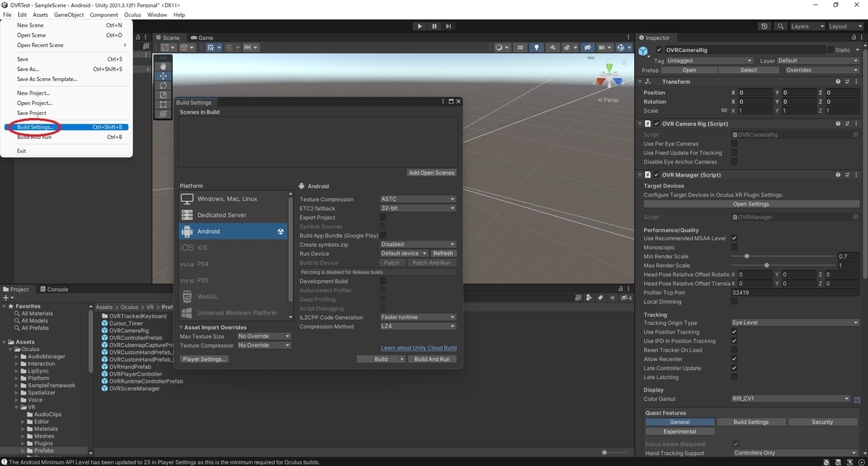Select Universal Windows Platform
The image size is (868, 466).
click(233, 313)
